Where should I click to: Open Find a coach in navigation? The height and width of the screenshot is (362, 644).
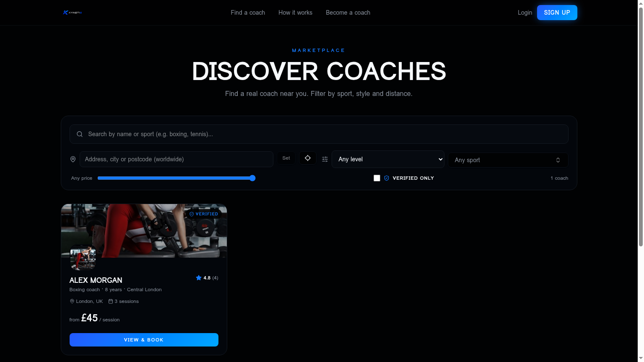click(x=248, y=13)
